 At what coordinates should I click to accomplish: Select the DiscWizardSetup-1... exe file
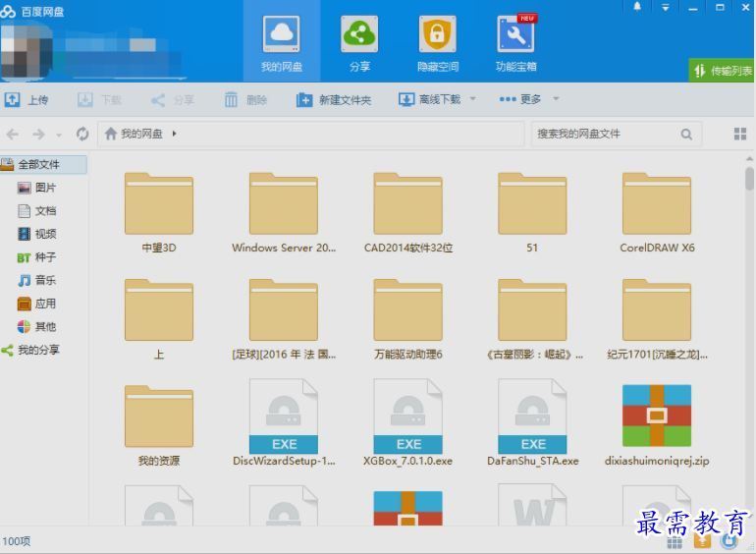284,422
